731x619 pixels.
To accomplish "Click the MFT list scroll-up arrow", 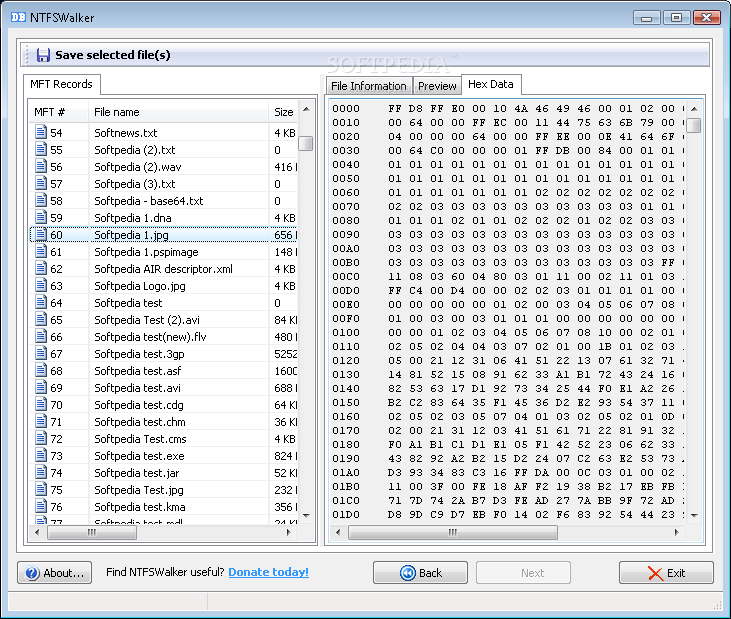I will [x=306, y=110].
